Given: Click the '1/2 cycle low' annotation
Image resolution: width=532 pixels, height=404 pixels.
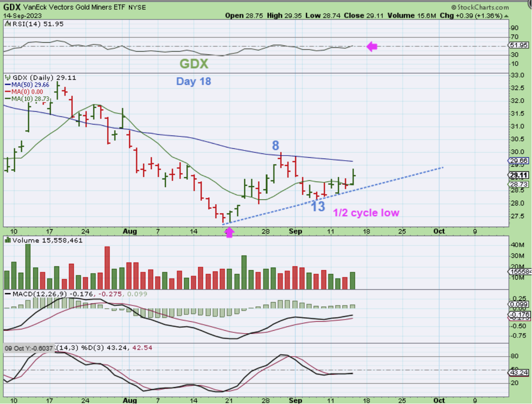Looking at the screenshot, I should point(366,213).
